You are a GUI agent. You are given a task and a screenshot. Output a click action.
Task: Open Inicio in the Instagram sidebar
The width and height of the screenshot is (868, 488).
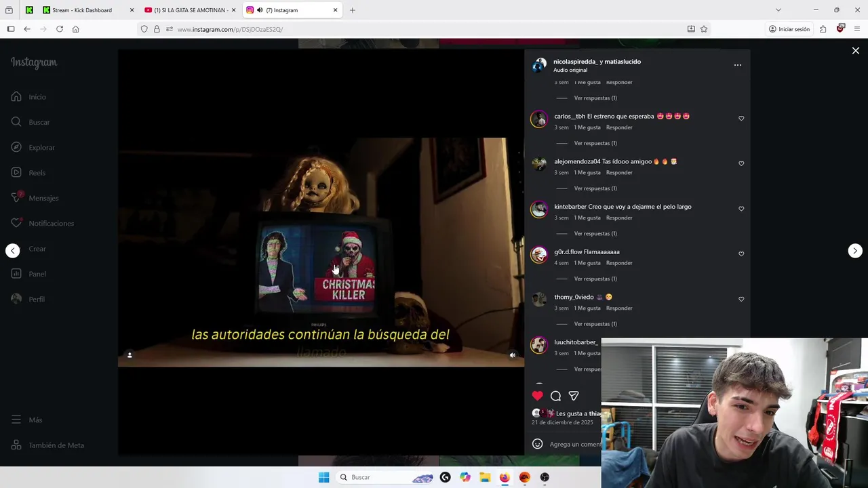tap(28, 97)
